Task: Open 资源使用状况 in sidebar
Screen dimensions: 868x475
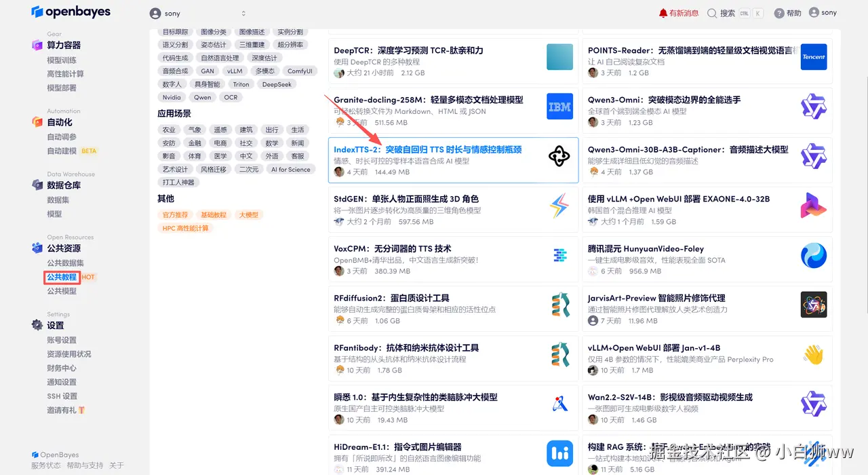Action: pos(68,354)
